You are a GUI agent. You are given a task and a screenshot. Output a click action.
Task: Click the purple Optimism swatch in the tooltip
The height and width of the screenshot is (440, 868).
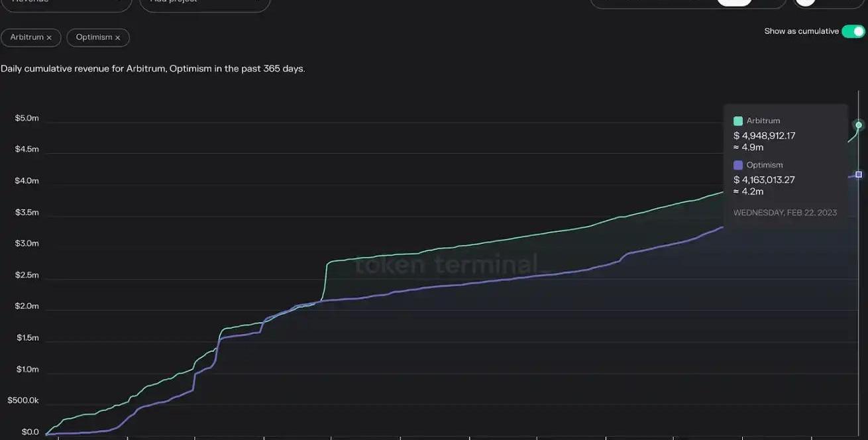click(x=738, y=165)
